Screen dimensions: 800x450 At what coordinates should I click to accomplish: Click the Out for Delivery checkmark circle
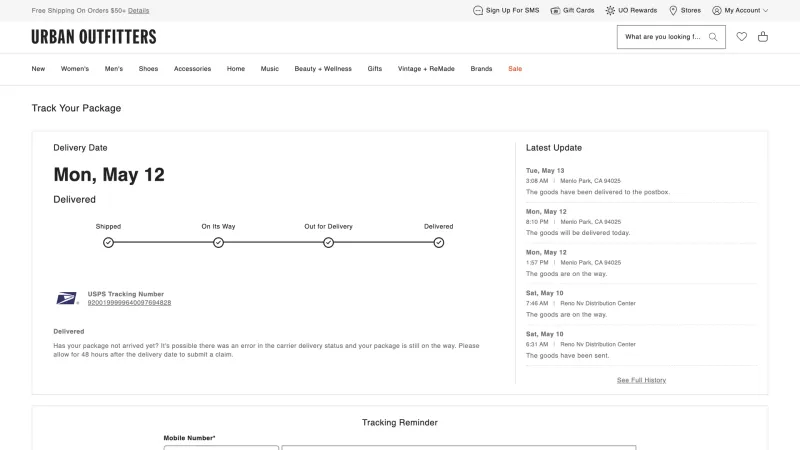(x=329, y=242)
